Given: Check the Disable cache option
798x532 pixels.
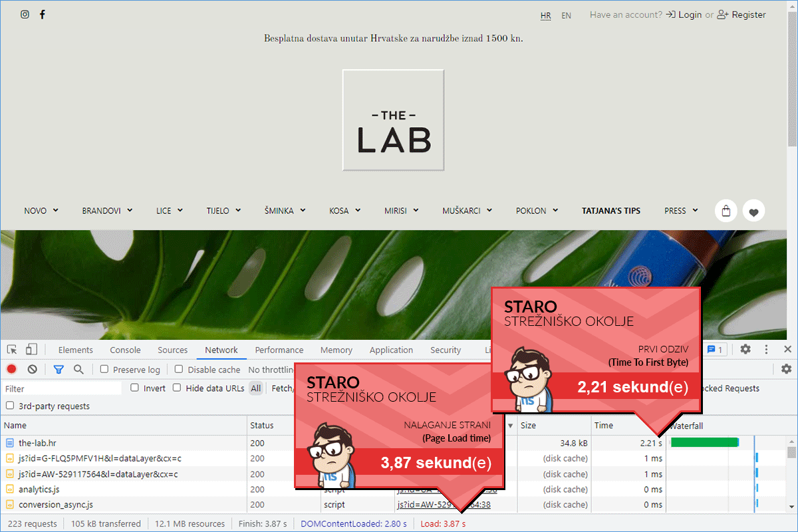Looking at the screenshot, I should pos(179,369).
